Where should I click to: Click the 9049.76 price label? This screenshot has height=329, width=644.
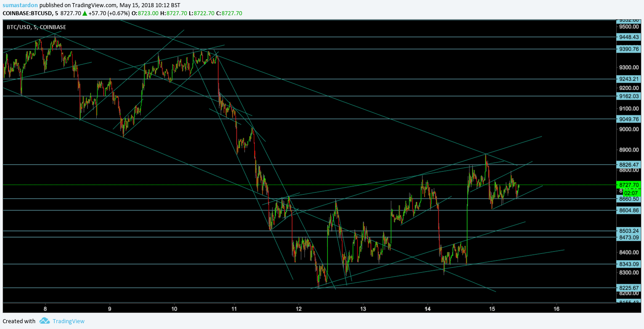(x=630, y=119)
